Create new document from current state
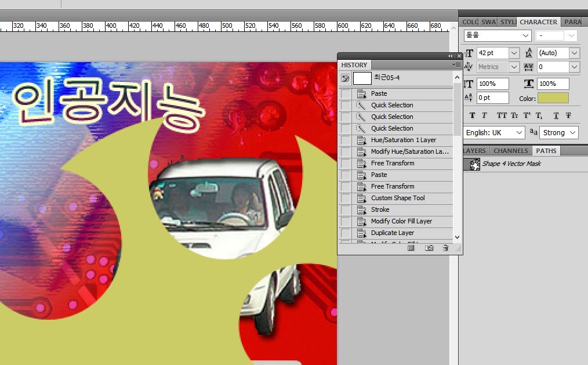The width and height of the screenshot is (588, 365). (411, 248)
